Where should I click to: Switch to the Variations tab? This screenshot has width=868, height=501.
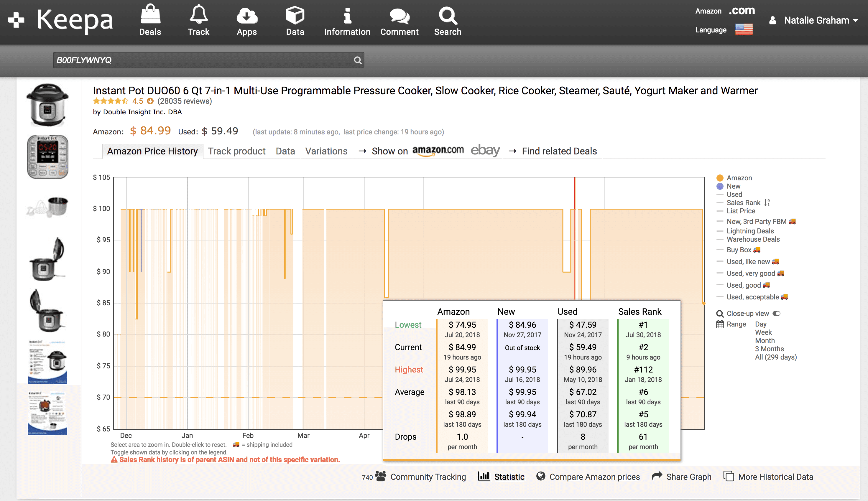[326, 151]
